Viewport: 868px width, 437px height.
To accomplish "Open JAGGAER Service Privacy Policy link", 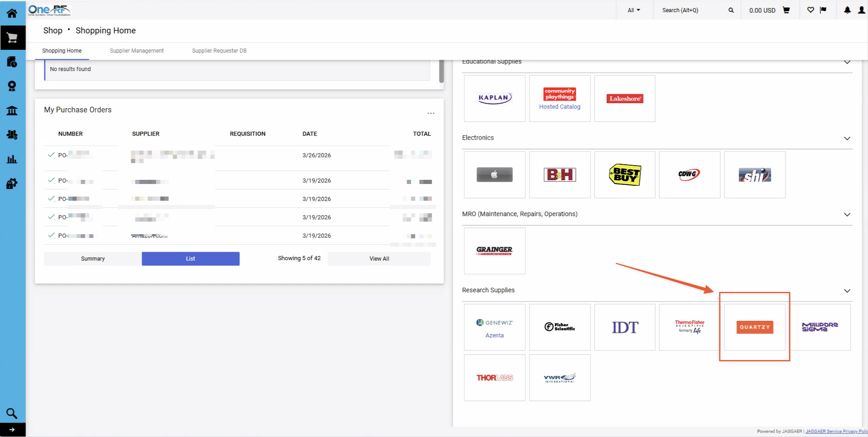I will [836, 431].
